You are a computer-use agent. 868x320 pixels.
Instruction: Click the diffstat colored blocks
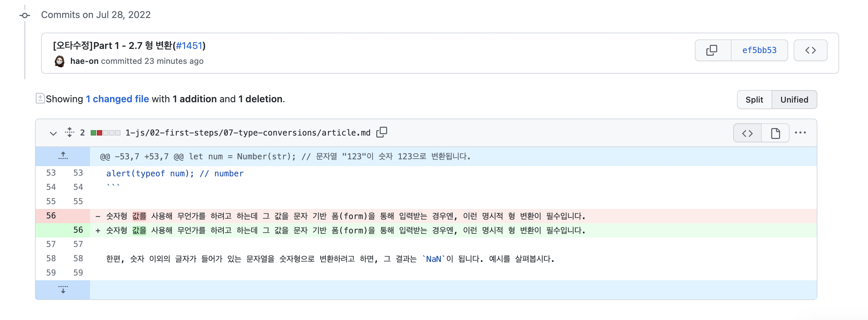point(106,133)
